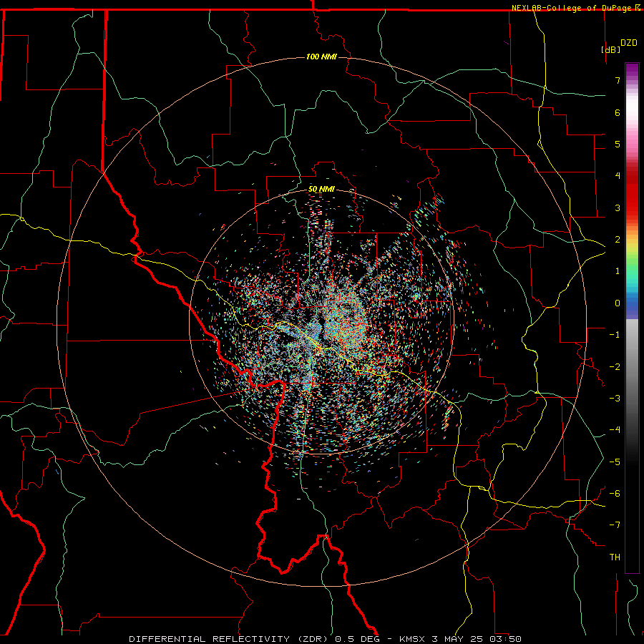Click the 2 value on color scale

click(618, 240)
